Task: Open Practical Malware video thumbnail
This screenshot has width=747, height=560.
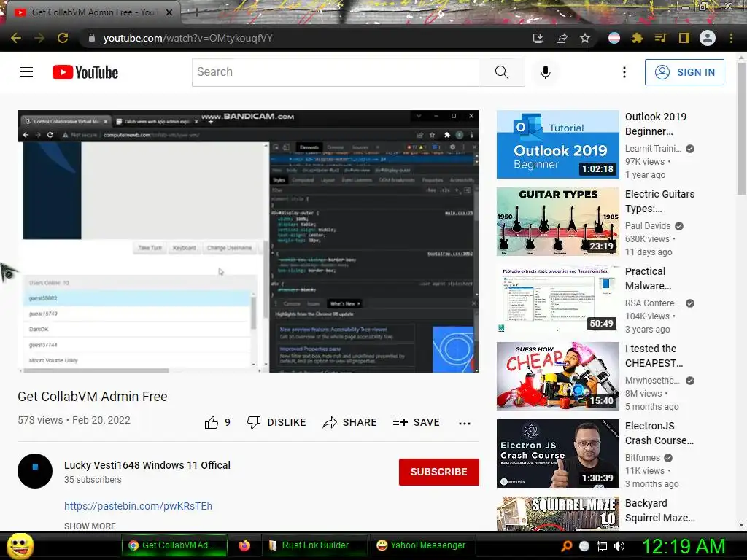Action: pos(557,299)
